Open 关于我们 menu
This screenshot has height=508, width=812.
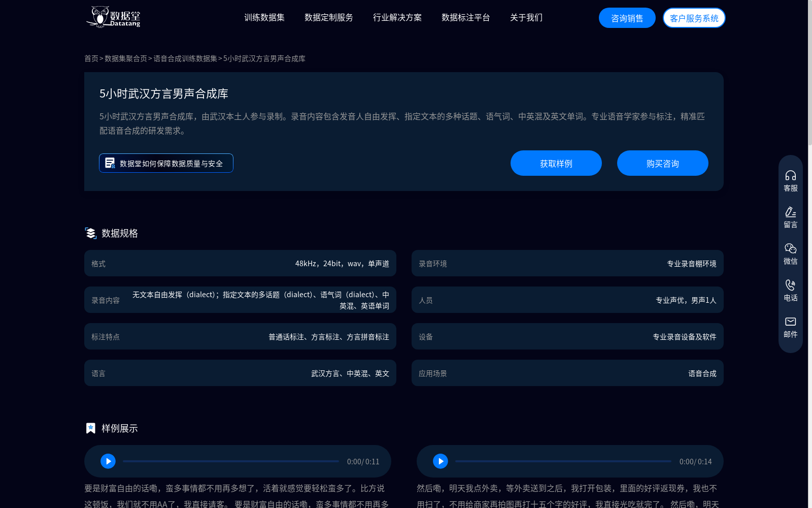click(x=526, y=18)
